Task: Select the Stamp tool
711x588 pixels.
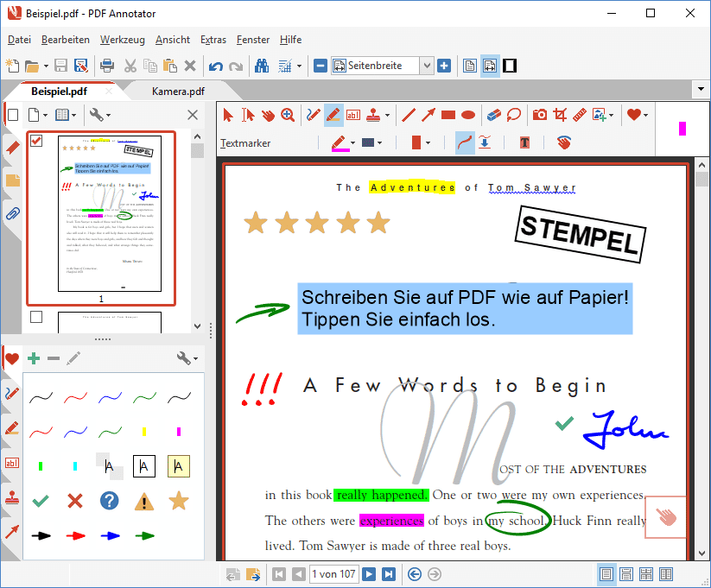Action: tap(373, 115)
